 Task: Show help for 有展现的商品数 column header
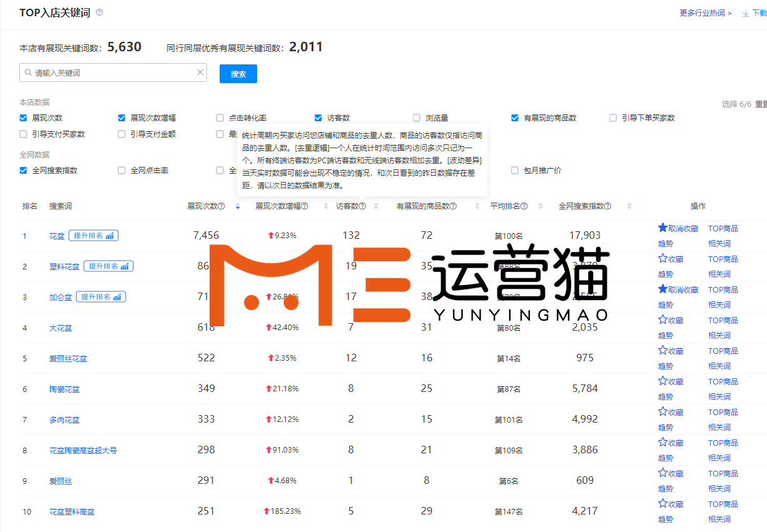[x=453, y=206]
